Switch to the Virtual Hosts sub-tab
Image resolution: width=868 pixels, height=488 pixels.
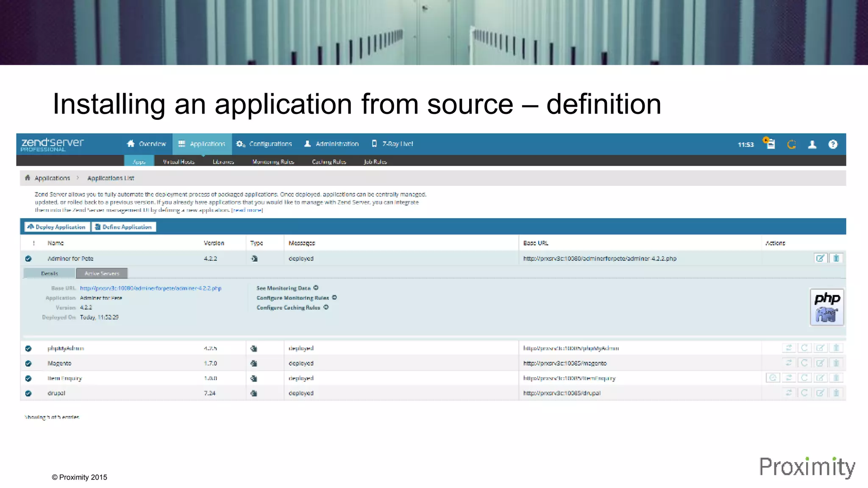tap(179, 162)
